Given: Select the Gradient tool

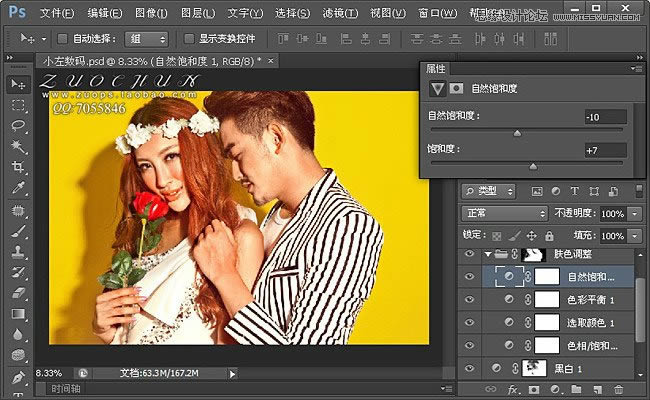Looking at the screenshot, I should pos(18,314).
